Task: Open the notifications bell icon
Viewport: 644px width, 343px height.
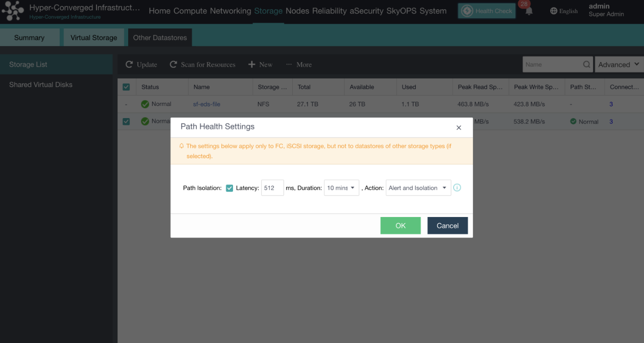Action: pos(529,11)
